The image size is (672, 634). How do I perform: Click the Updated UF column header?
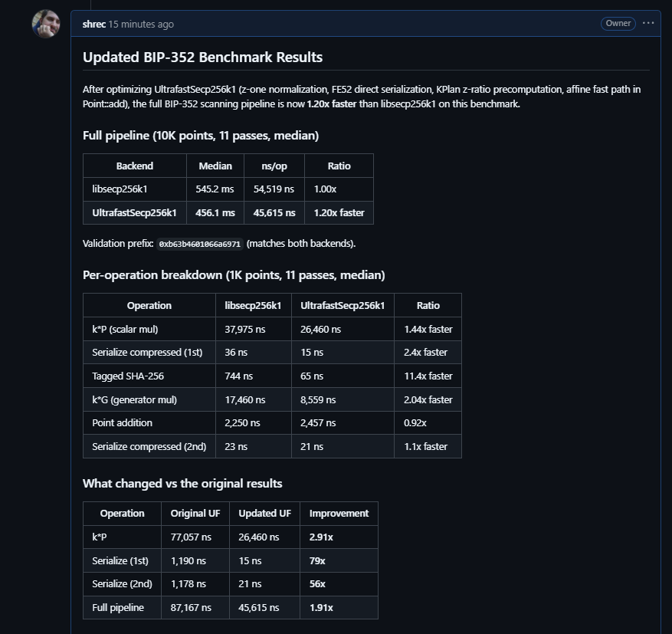(264, 513)
